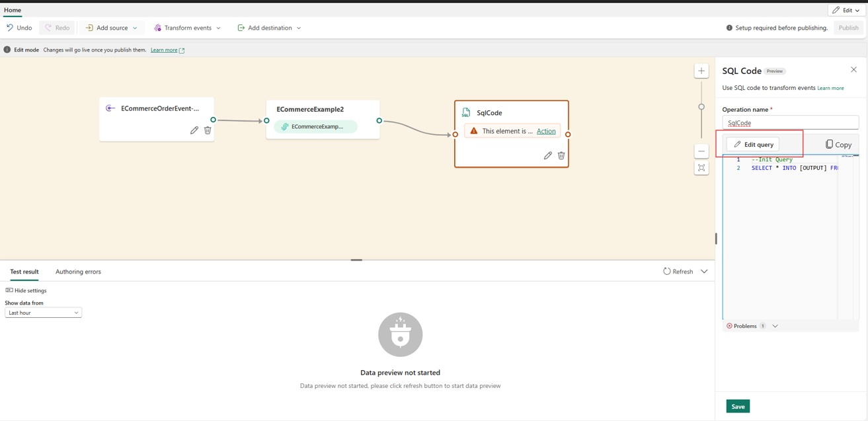868x421 pixels.
Task: Click the Operation name input field
Action: pos(790,122)
